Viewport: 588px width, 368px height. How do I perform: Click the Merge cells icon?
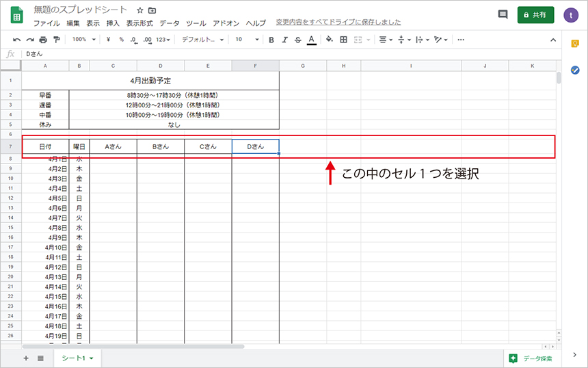[x=358, y=40]
